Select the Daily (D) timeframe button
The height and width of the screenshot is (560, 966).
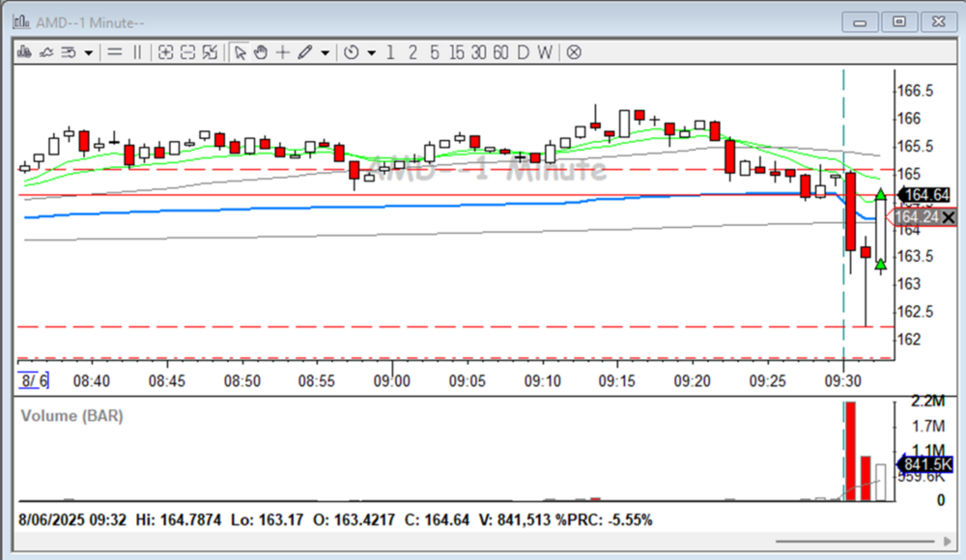click(523, 52)
